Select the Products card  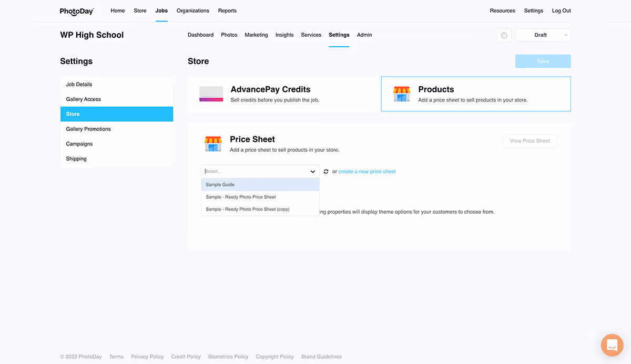coord(476,94)
